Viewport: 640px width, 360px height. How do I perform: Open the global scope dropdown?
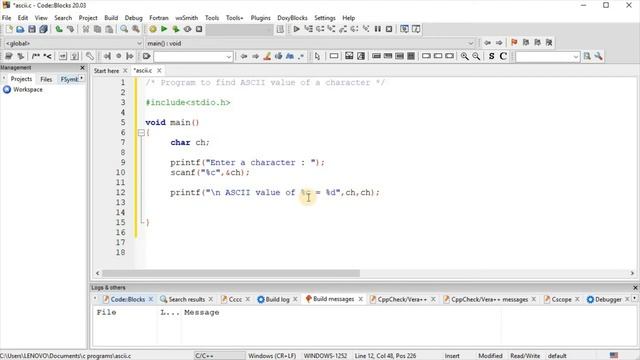139,43
